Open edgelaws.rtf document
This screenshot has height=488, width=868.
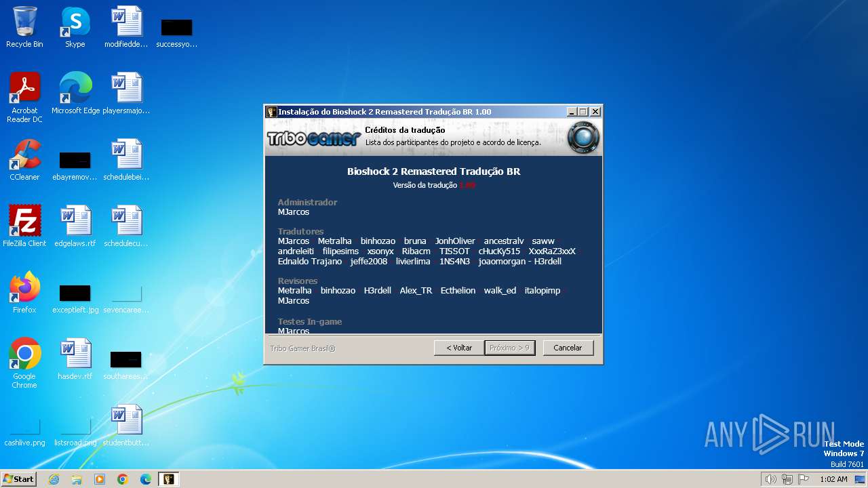(x=75, y=226)
